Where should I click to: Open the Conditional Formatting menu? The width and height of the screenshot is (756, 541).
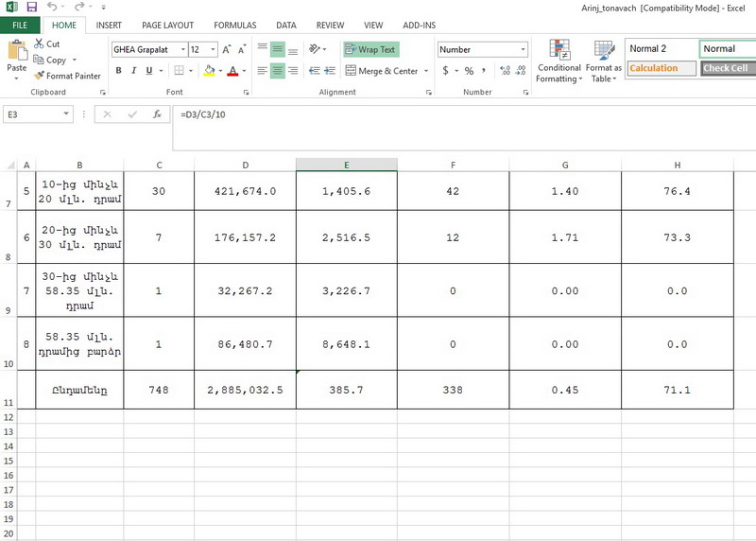pos(558,62)
